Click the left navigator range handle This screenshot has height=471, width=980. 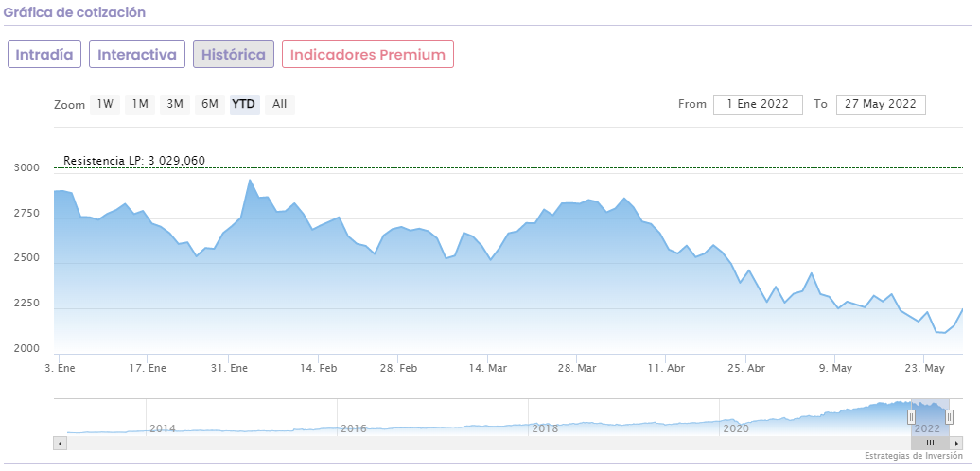(911, 417)
